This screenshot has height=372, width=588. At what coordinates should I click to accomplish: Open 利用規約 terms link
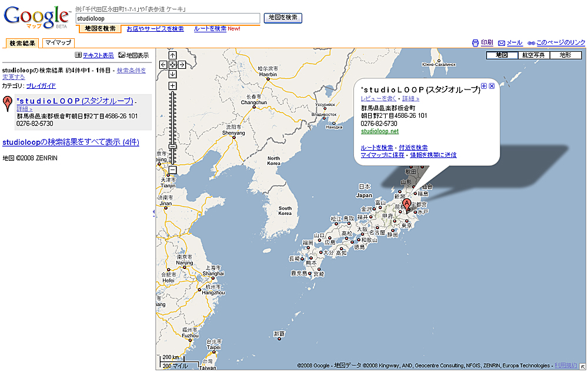(566, 366)
